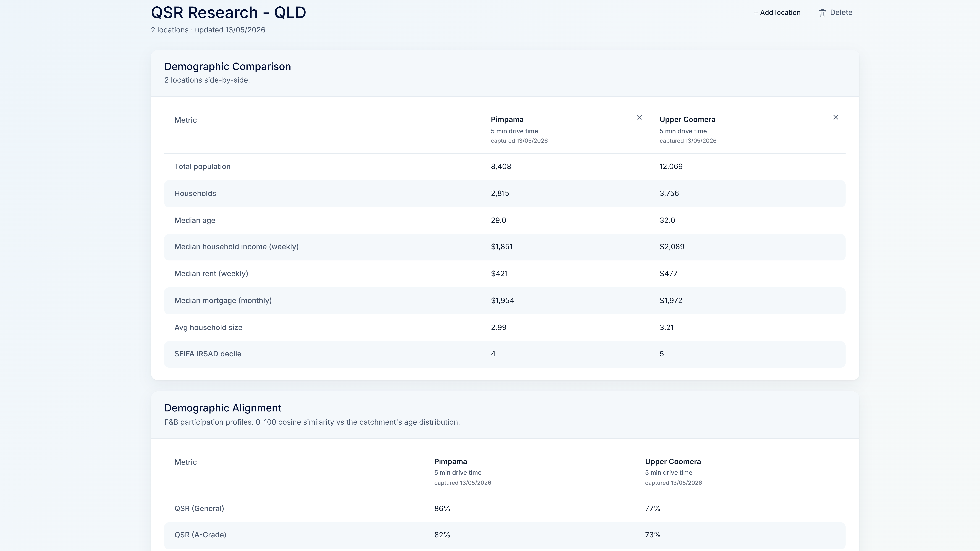This screenshot has height=551, width=980.
Task: Click the SEIFA decile value 5
Action: [662, 354]
